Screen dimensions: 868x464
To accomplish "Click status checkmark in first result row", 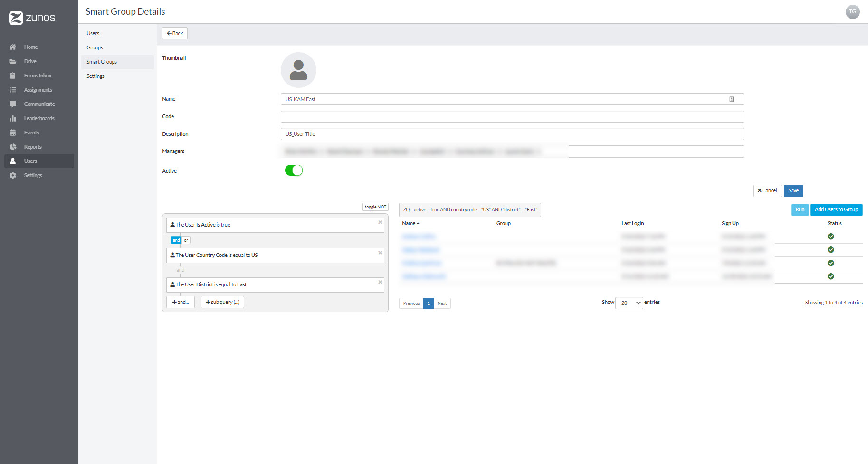I will pos(830,237).
